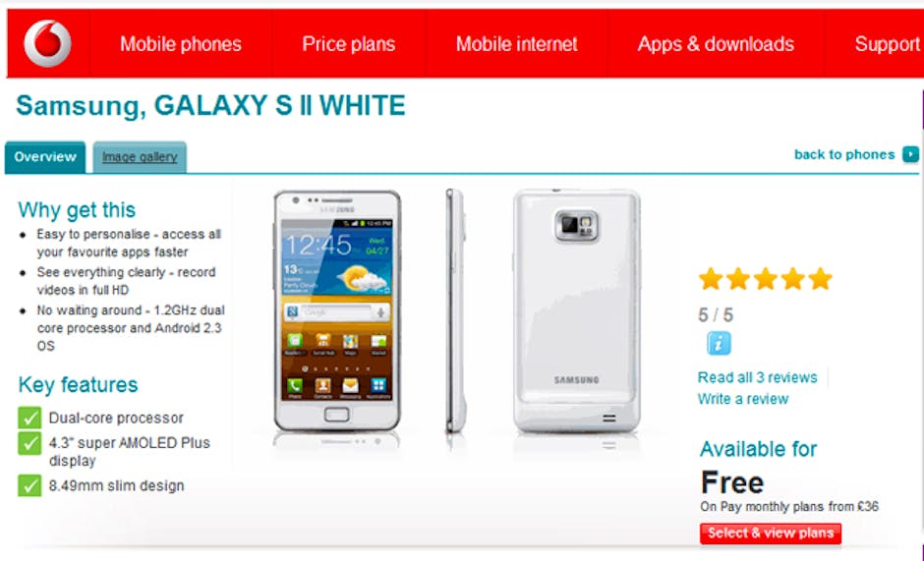
Task: Click the Write a review link
Action: coord(743,399)
